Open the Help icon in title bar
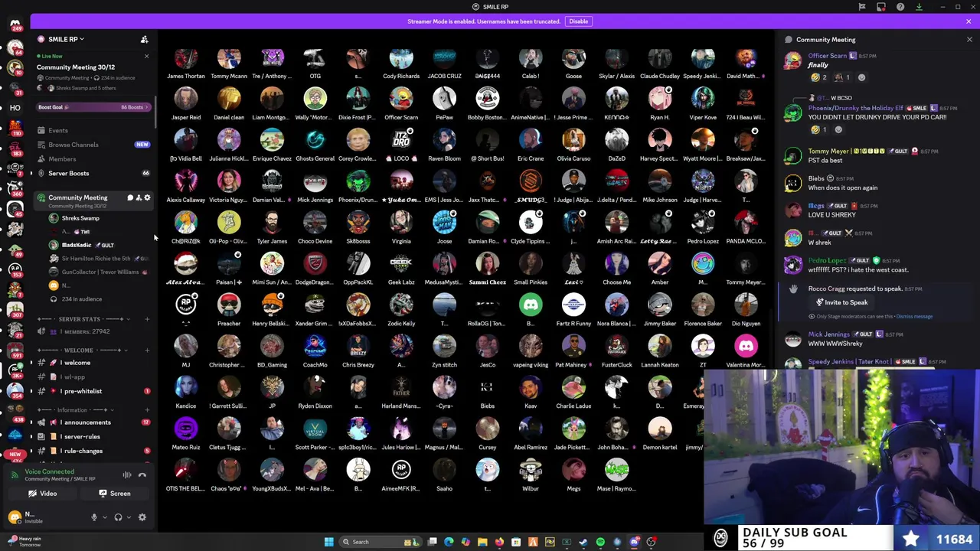980x551 pixels. click(900, 7)
